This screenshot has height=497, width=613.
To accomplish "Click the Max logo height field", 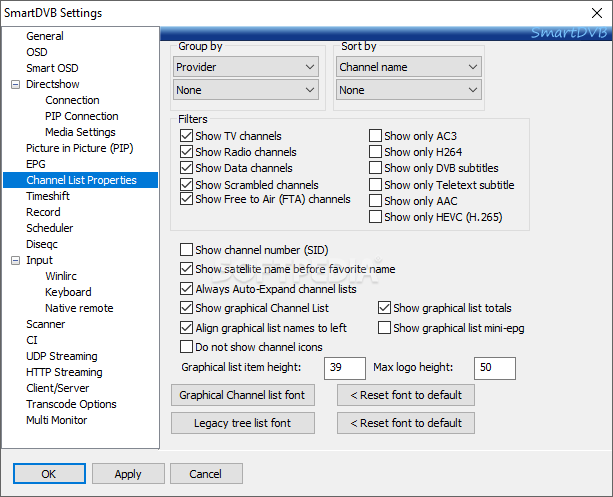I will 495,368.
